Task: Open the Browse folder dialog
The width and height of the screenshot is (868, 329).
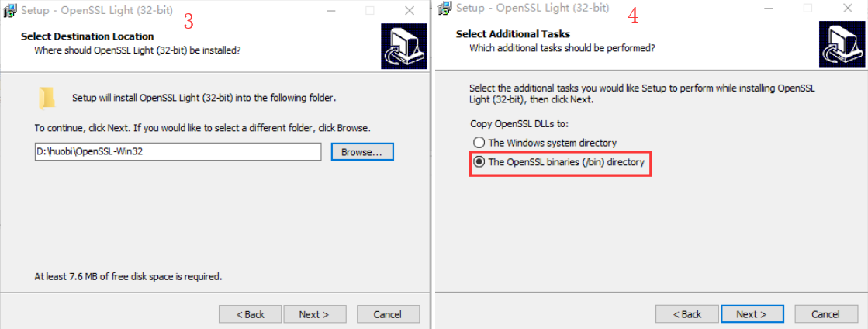Action: (x=362, y=152)
